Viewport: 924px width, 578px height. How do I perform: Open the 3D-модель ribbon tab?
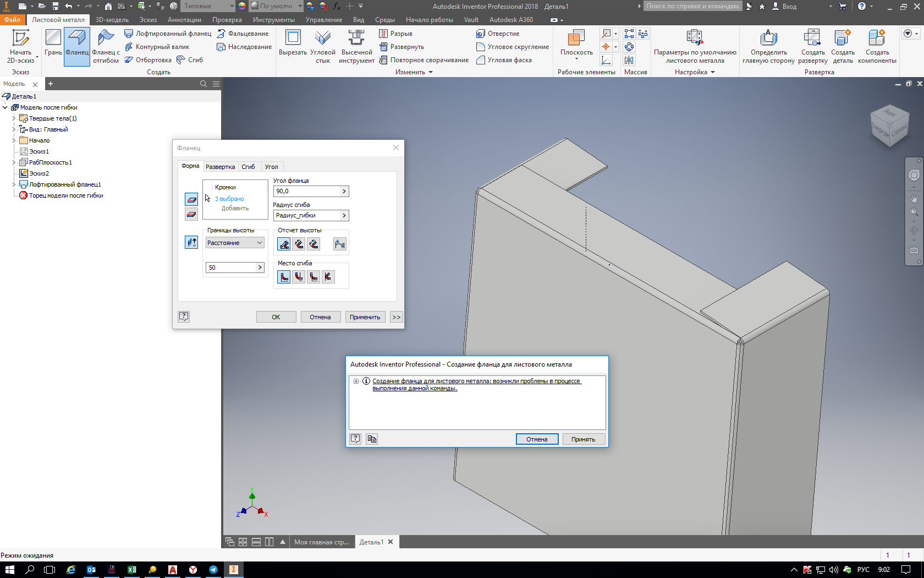coord(112,20)
